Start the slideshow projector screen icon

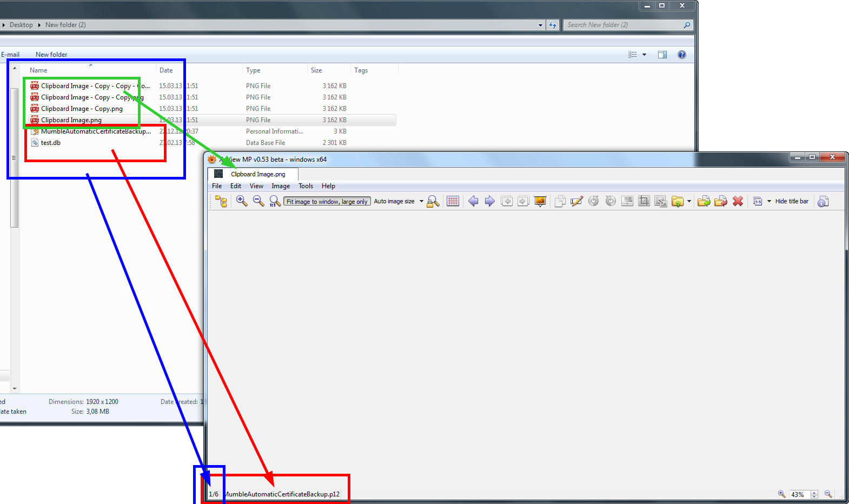click(540, 201)
